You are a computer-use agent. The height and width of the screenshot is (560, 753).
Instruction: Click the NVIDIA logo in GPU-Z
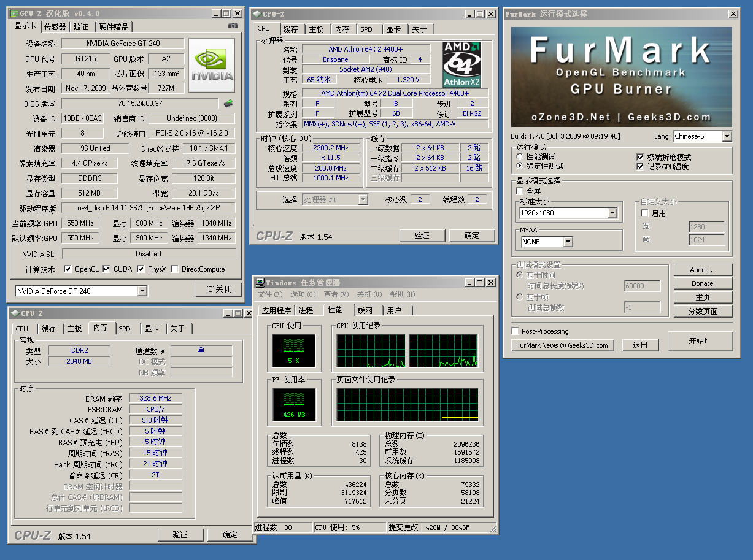coord(212,66)
